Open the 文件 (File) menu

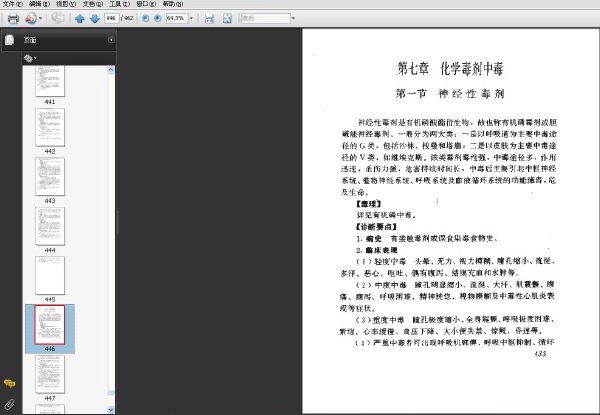pos(13,4)
